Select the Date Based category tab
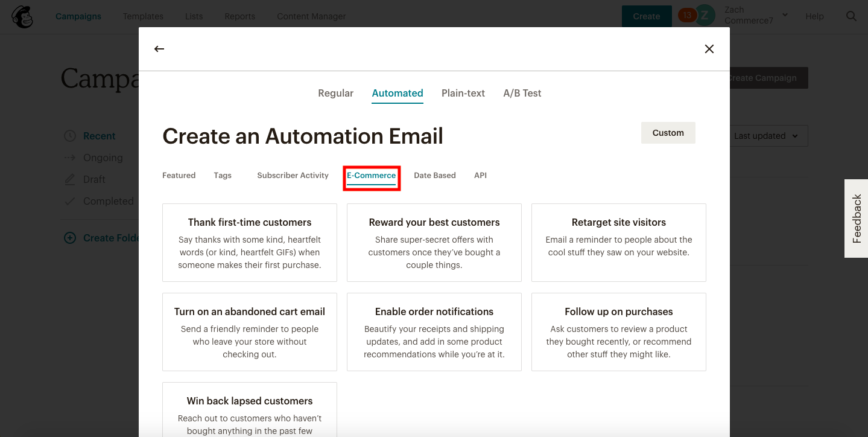The image size is (868, 437). pos(435,175)
